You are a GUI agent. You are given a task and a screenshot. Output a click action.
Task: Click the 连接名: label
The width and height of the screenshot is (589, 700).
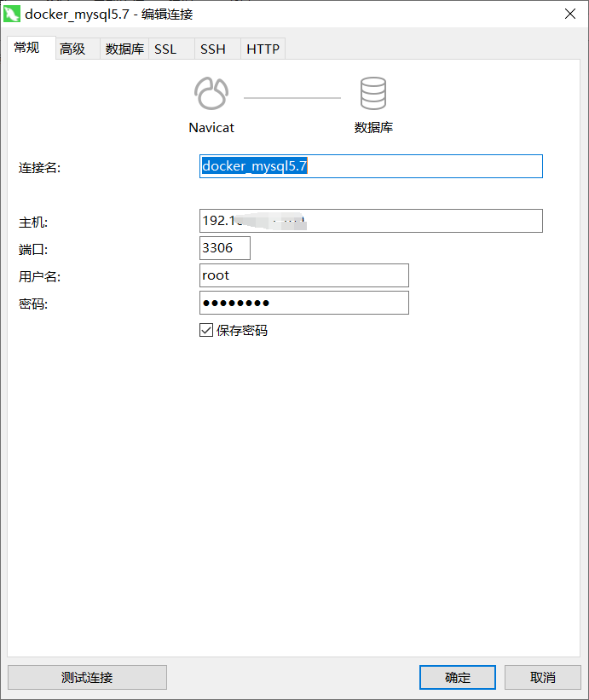(40, 168)
